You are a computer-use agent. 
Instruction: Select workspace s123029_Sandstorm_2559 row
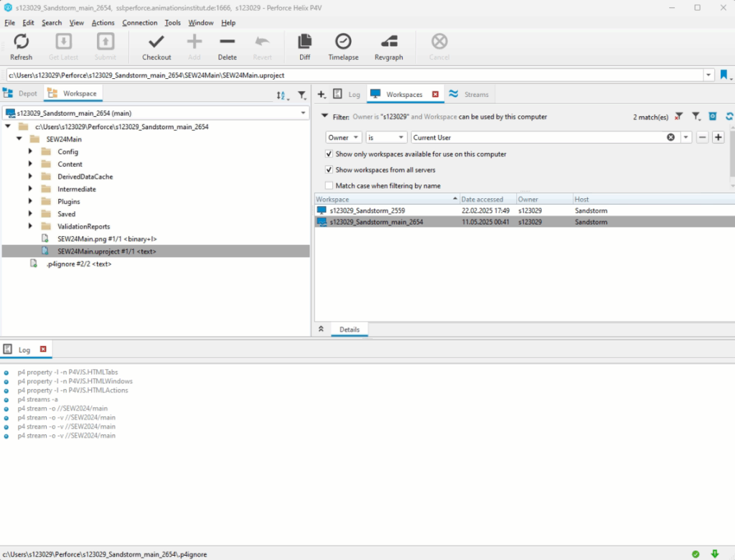pyautogui.click(x=525, y=210)
